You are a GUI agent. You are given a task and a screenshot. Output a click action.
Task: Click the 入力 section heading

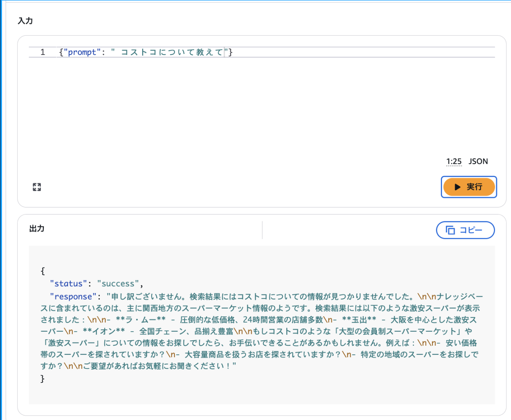click(25, 21)
